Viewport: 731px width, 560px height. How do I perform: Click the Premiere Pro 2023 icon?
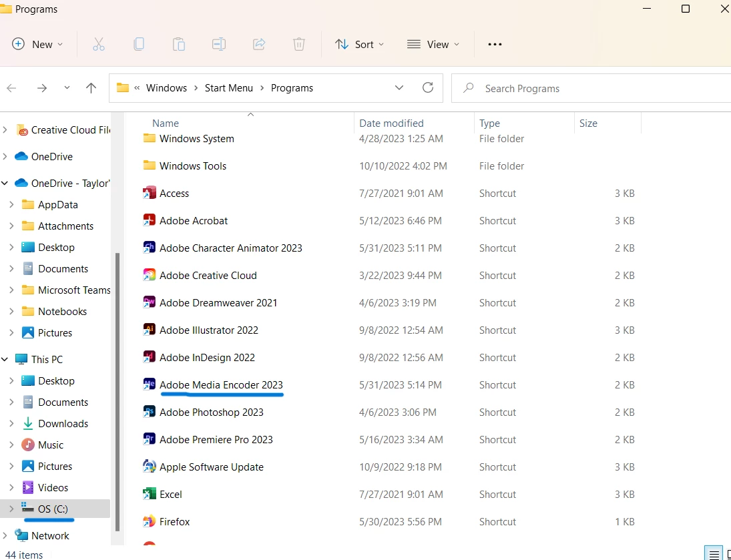click(149, 440)
